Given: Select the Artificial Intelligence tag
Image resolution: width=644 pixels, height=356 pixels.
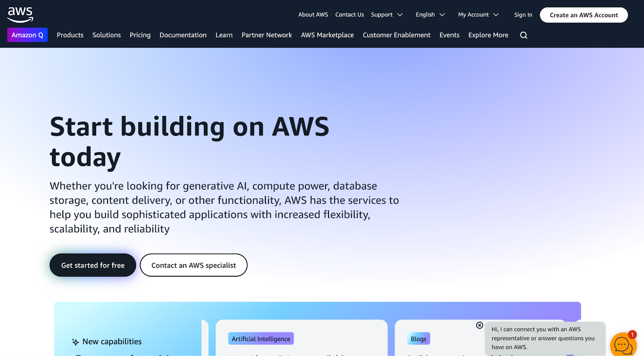Looking at the screenshot, I should (x=261, y=339).
